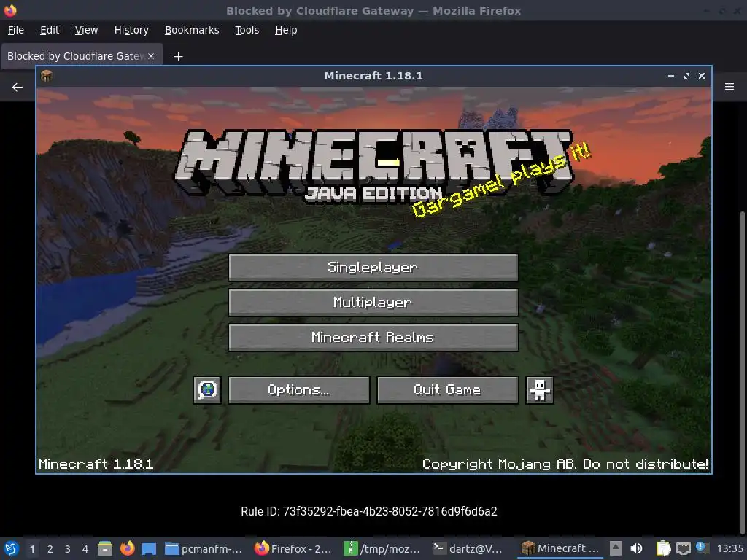Open Minecraft Options
Viewport: 747px width, 560px height.
[x=298, y=390]
